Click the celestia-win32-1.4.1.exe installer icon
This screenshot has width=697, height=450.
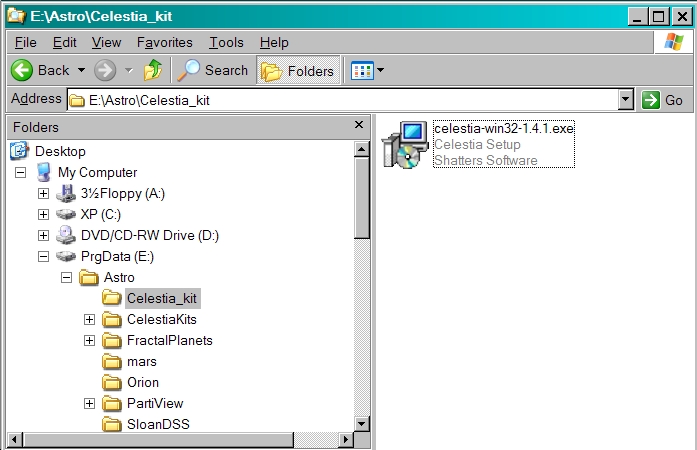[x=404, y=145]
